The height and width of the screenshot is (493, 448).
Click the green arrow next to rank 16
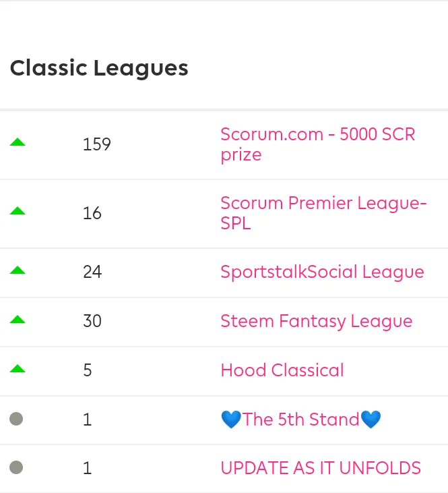18,210
